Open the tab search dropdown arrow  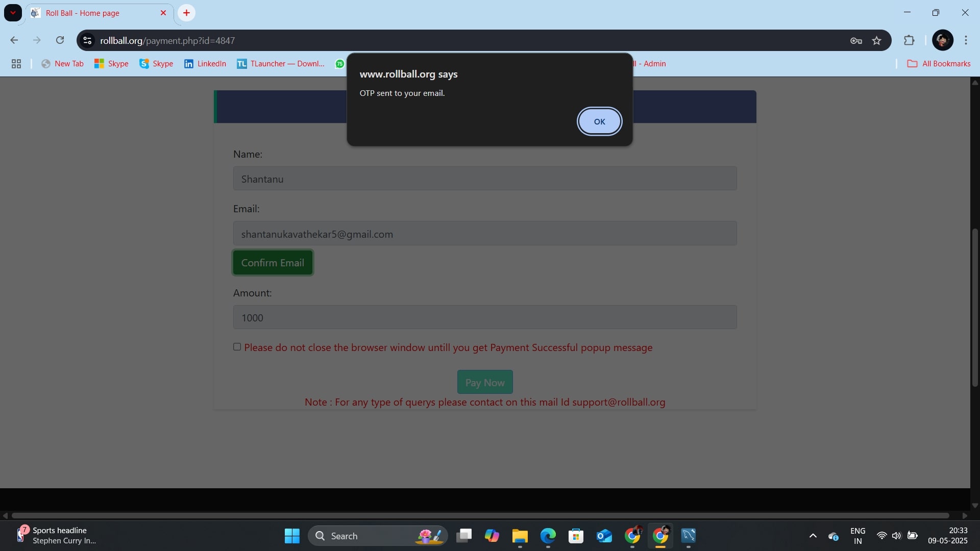point(13,13)
